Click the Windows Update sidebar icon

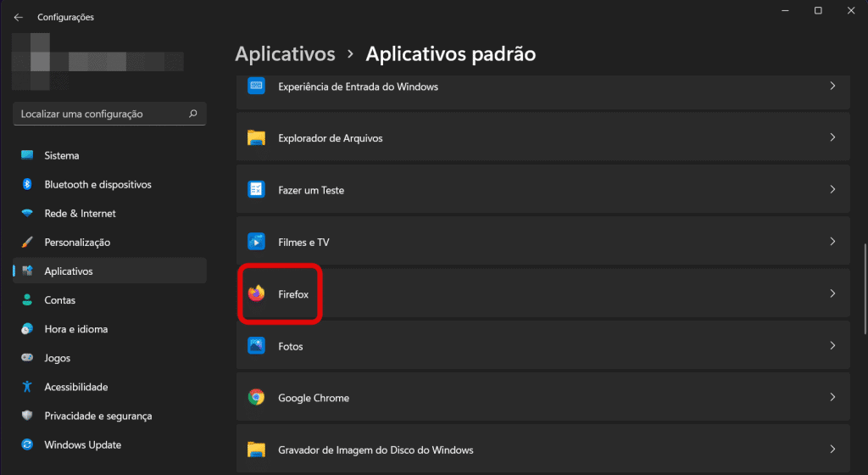(27, 444)
